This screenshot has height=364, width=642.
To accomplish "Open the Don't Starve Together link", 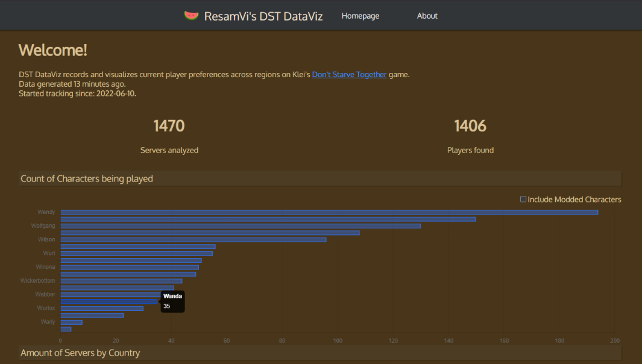I will coord(349,75).
